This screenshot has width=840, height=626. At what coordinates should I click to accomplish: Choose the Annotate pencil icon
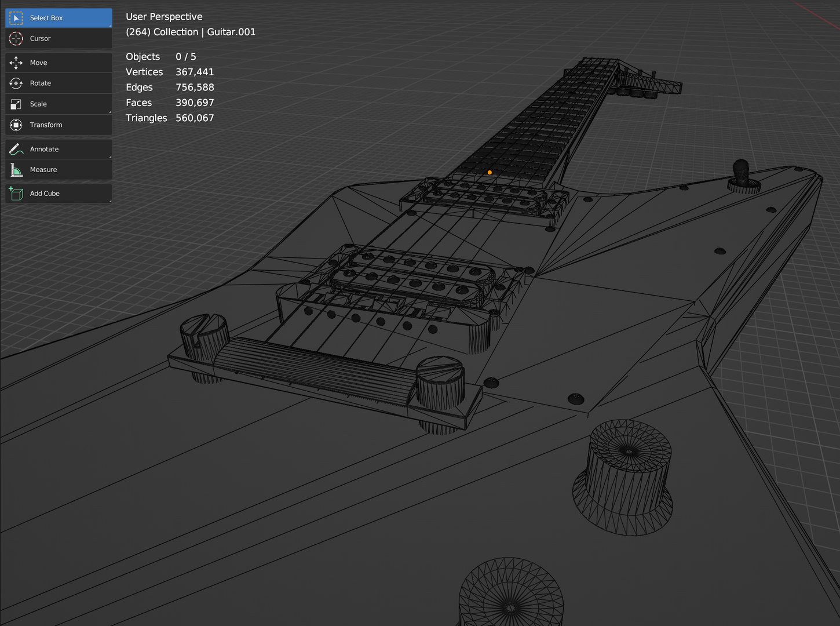(x=16, y=149)
